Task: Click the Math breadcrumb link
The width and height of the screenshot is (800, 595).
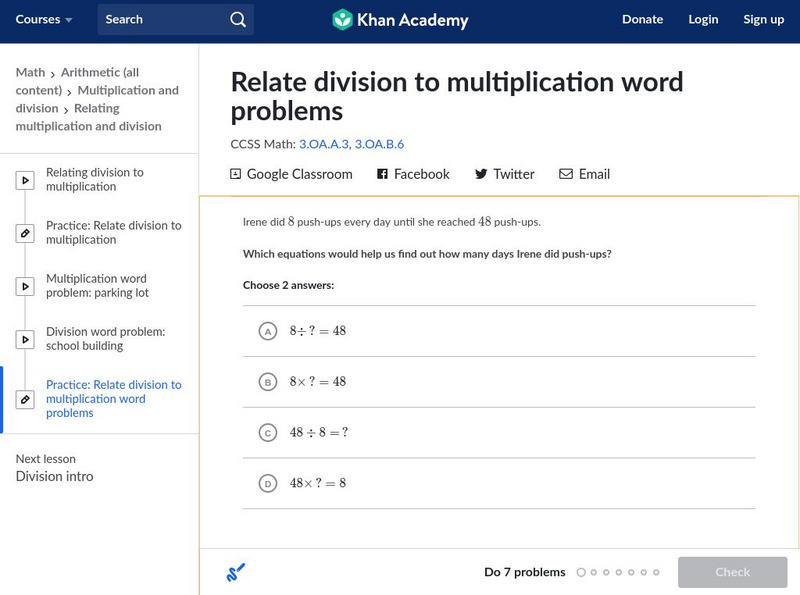Action: [x=31, y=72]
